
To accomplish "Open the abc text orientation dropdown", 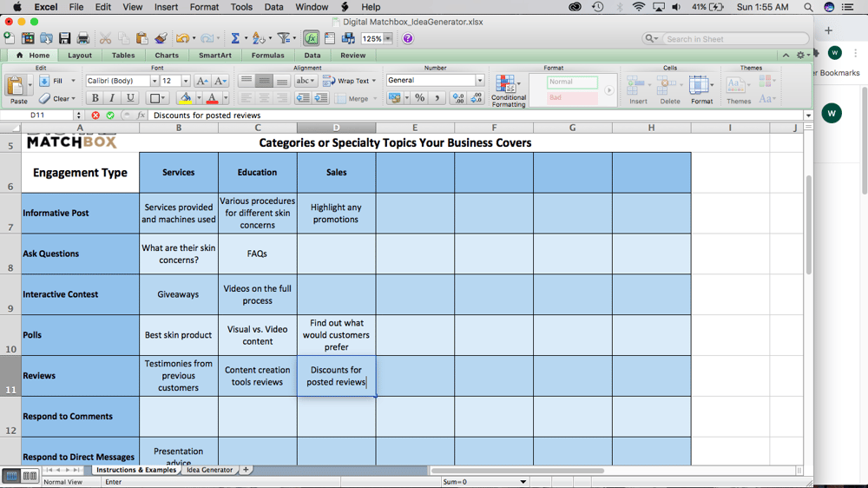I will click(x=305, y=81).
